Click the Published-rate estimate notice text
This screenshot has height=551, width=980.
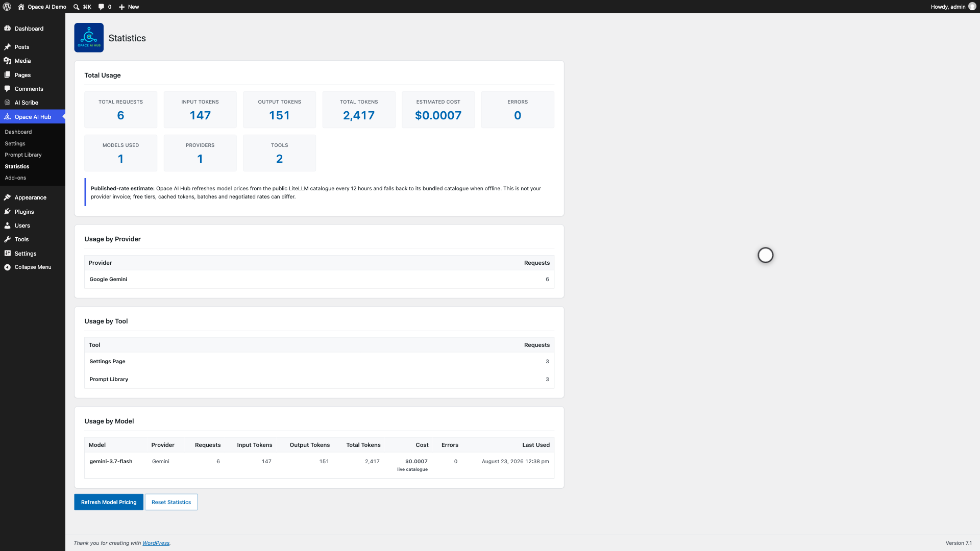tap(316, 192)
